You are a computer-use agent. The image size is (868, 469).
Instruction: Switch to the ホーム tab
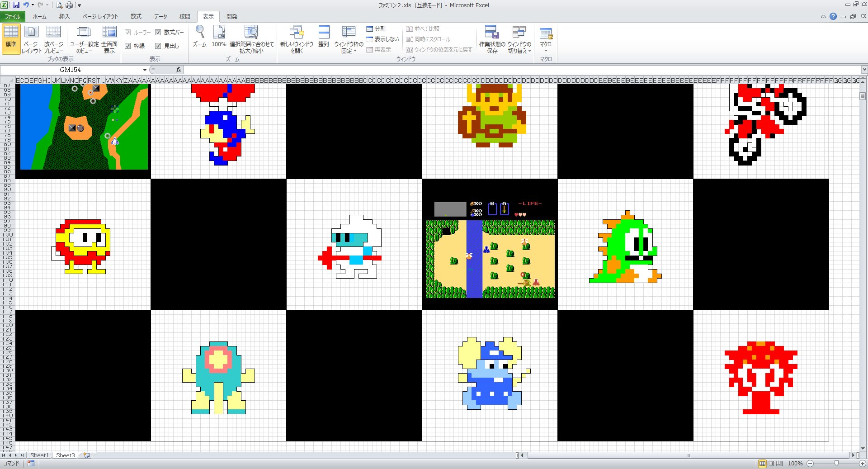pos(39,17)
